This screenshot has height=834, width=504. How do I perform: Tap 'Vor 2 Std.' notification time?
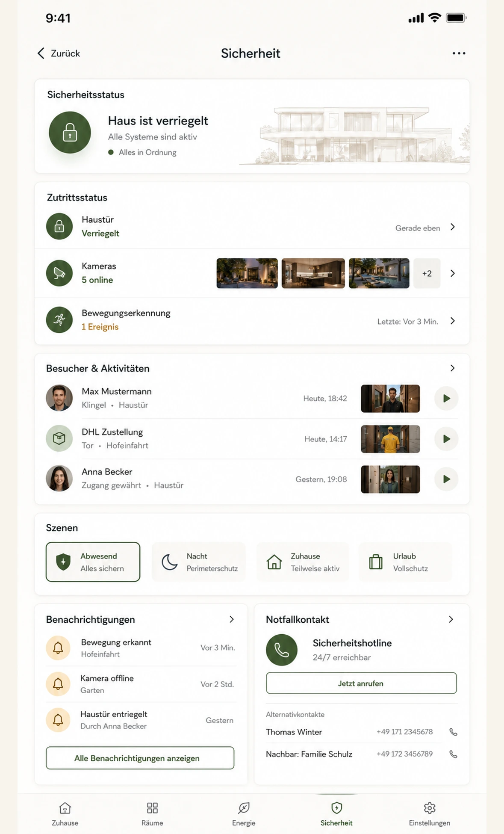[x=217, y=684]
